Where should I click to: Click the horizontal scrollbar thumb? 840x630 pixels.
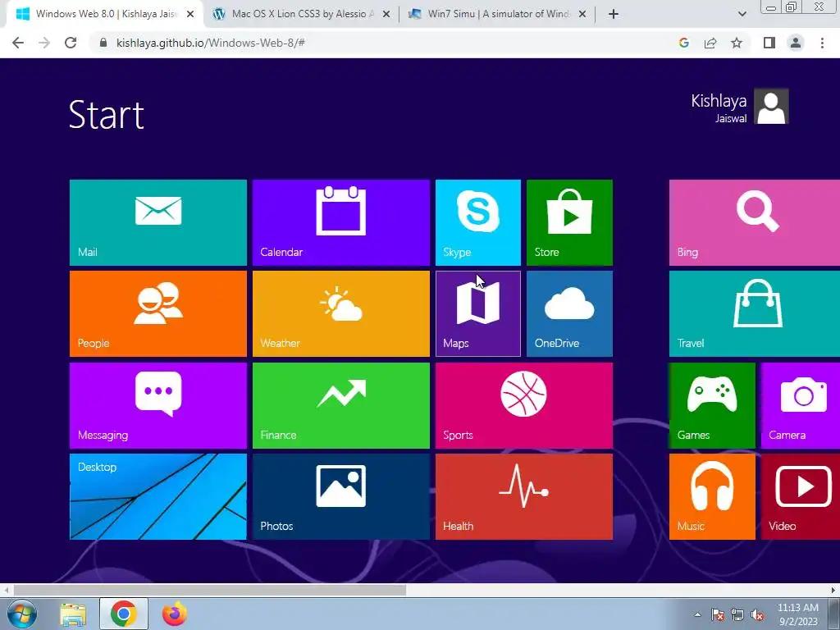(x=210, y=591)
